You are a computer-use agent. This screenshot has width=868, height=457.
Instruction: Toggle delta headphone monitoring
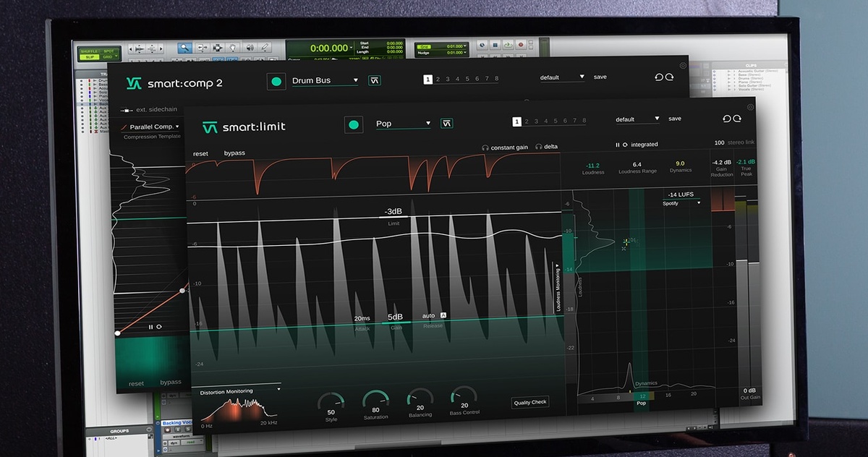tap(547, 147)
